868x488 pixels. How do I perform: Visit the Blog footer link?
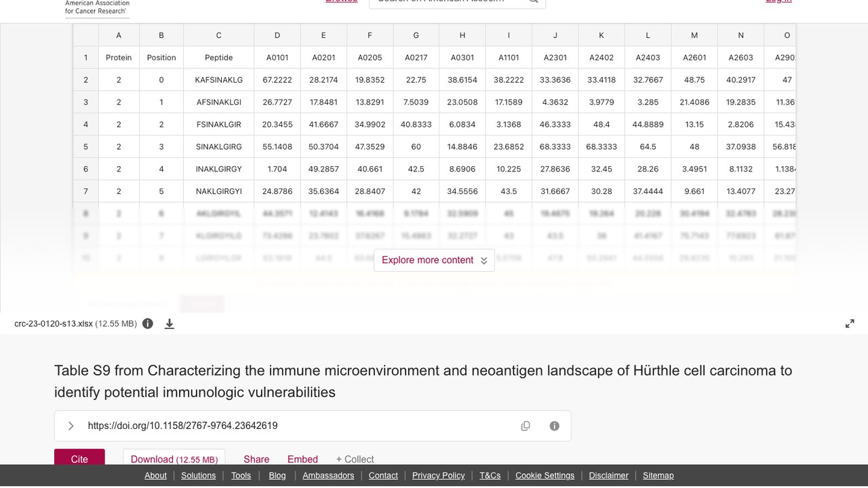[277, 476]
